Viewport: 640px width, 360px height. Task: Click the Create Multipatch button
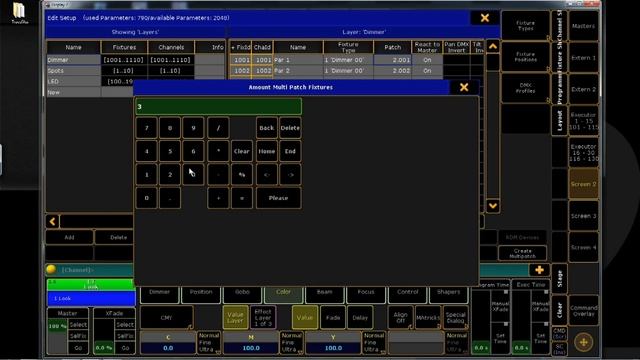[522, 253]
